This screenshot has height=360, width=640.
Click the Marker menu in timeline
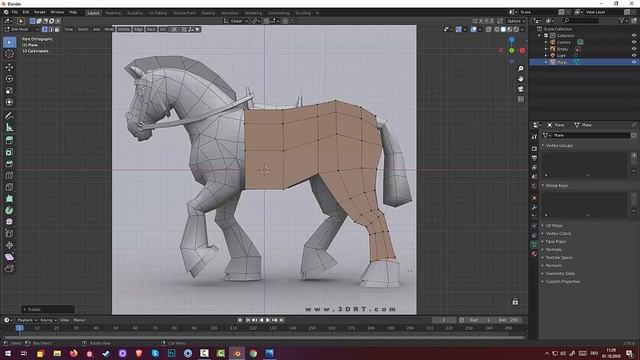point(79,320)
